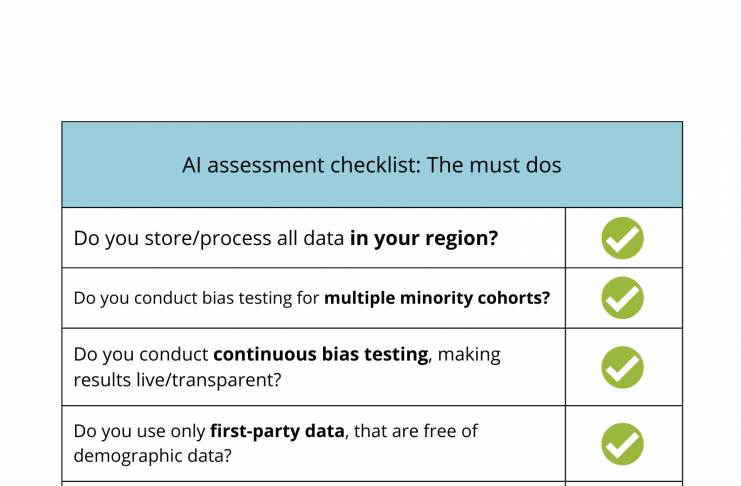Image resolution: width=741 pixels, height=486 pixels.
Task: Select bold phrase 'multiple minority cohorts?'
Action: pyautogui.click(x=437, y=298)
